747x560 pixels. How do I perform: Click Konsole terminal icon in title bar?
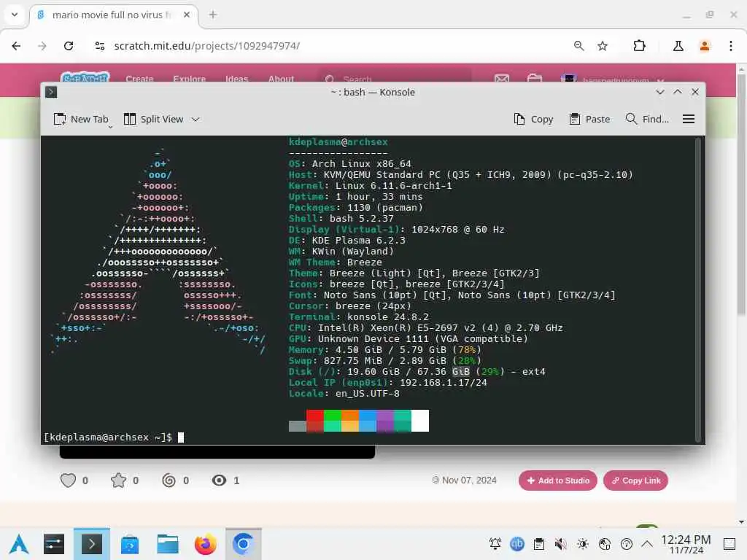pyautogui.click(x=51, y=92)
